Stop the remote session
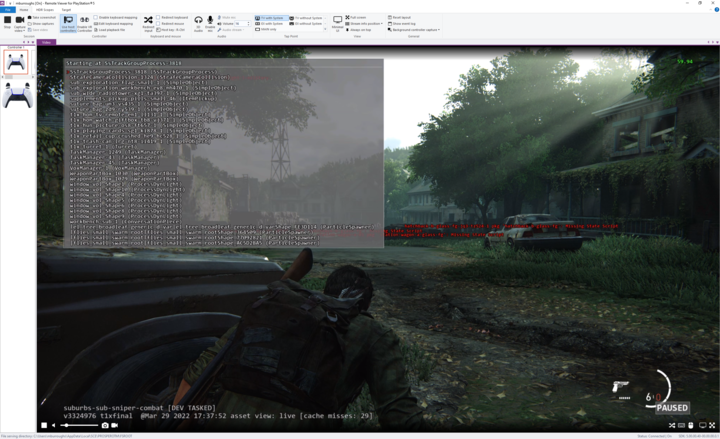 [x=7, y=22]
